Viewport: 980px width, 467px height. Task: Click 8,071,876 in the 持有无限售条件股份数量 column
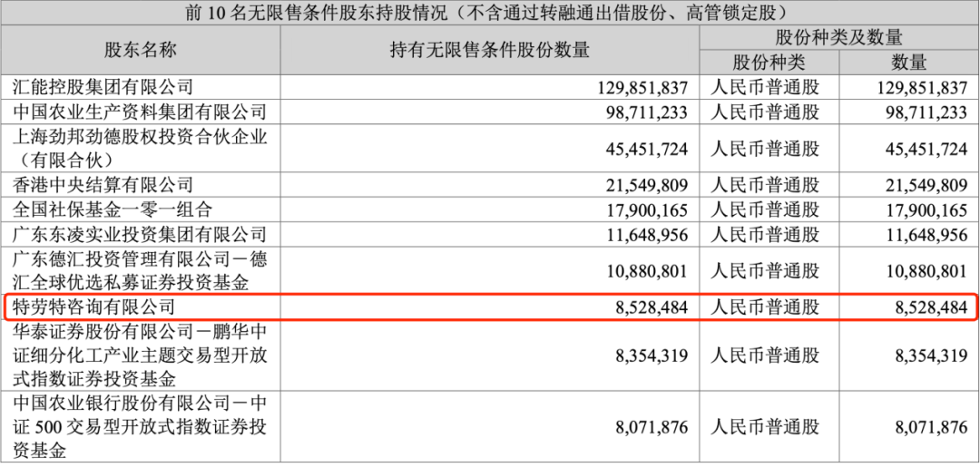tap(652, 429)
